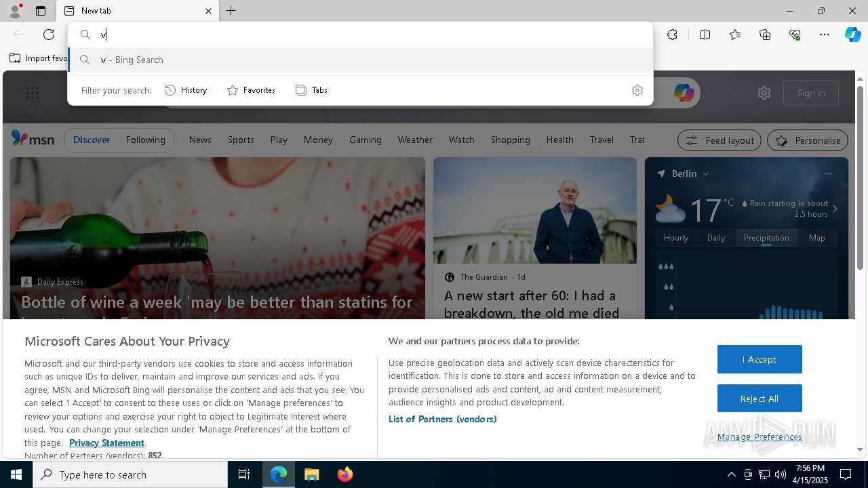Click Personalise button

click(x=808, y=140)
